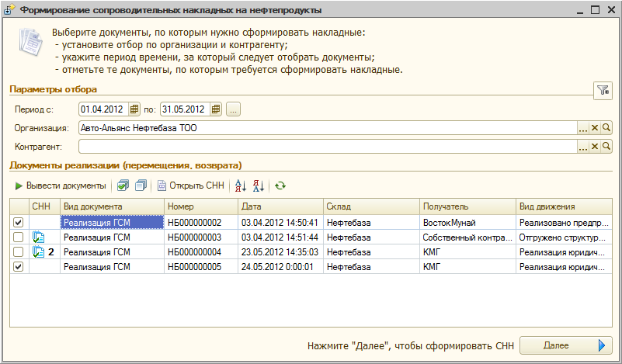Check the document НБ000000004 checkbox
The width and height of the screenshot is (622, 364).
[x=19, y=252]
